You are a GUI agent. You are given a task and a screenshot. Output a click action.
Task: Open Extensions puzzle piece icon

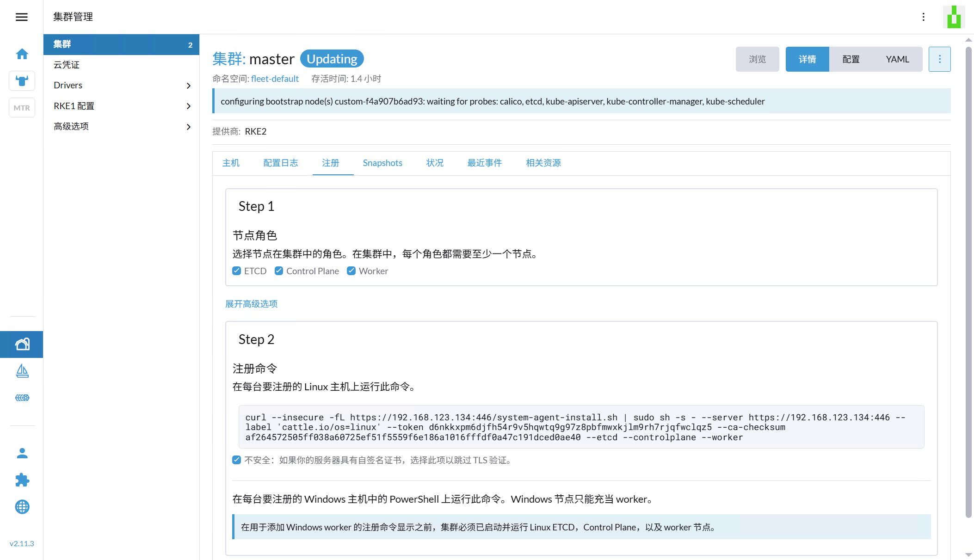point(22,480)
